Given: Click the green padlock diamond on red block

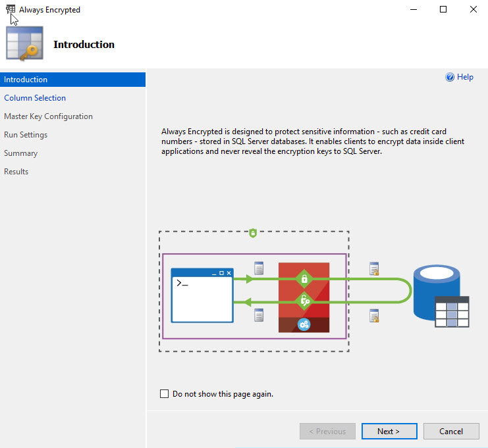Looking at the screenshot, I should (x=304, y=279).
